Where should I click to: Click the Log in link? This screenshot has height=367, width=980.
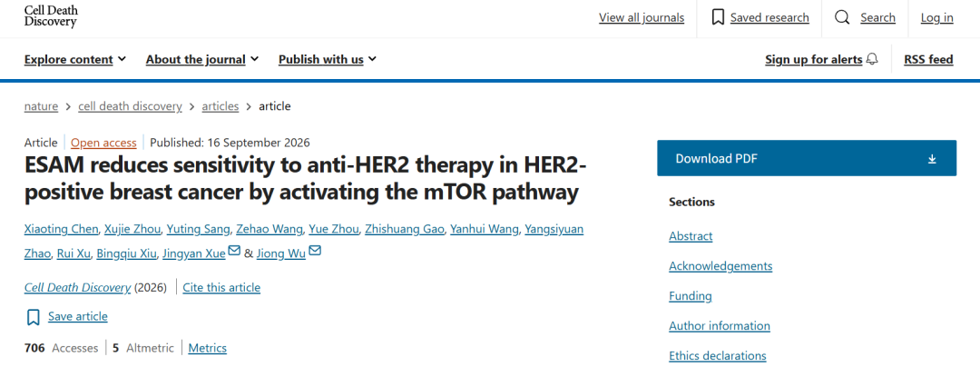[936, 17]
